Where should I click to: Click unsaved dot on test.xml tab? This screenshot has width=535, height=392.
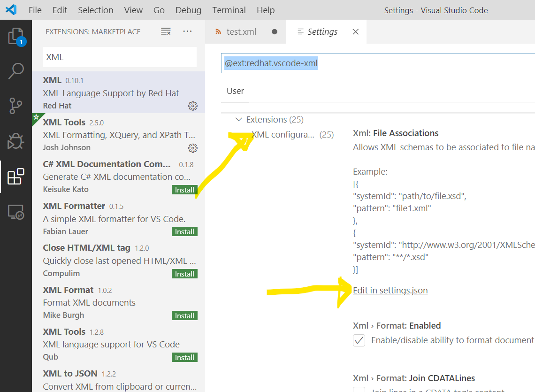click(275, 32)
